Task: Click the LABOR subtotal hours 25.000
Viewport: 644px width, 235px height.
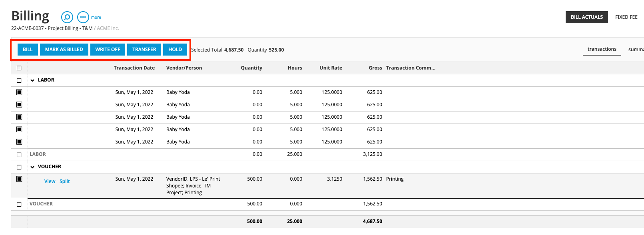Action: pos(295,154)
